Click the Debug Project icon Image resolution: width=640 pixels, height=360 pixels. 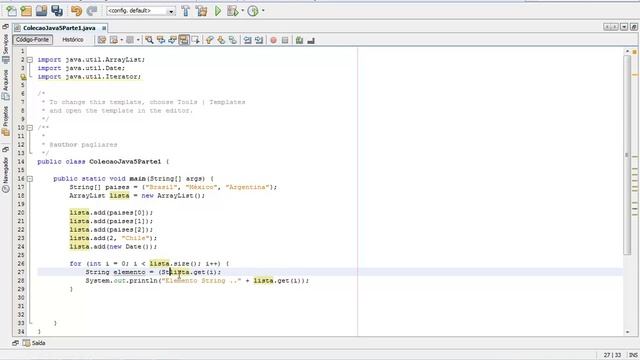click(233, 11)
